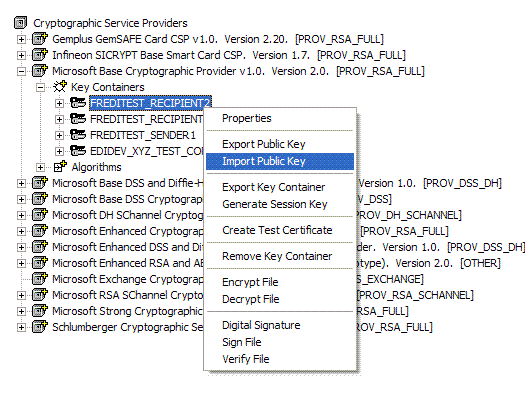Click the Microsoft Exchange Cryptographic provider icon
532x404 pixels.
tap(40, 279)
